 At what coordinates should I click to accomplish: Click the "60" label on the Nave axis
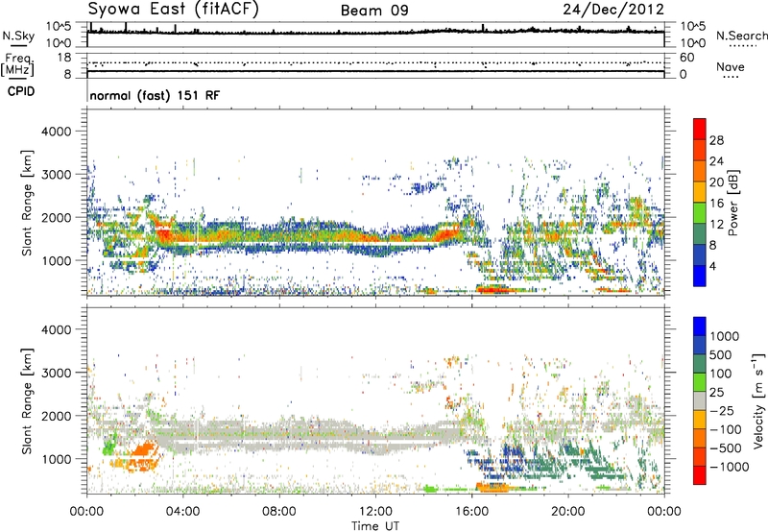(686, 58)
